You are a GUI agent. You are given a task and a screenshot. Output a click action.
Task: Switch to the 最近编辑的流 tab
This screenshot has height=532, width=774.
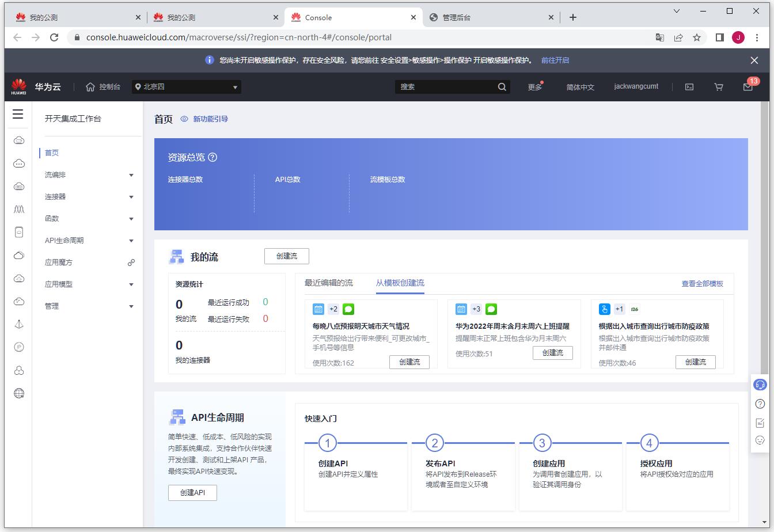point(329,283)
